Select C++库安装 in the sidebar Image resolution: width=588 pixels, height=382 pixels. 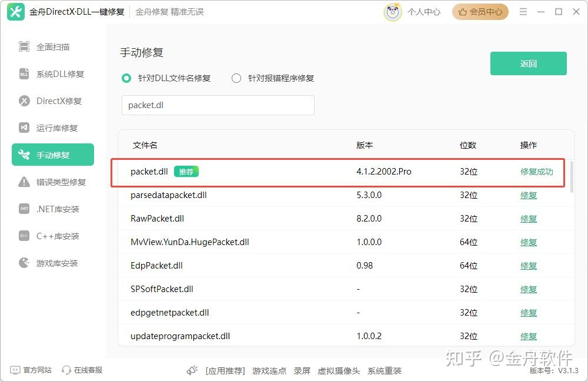pos(52,236)
